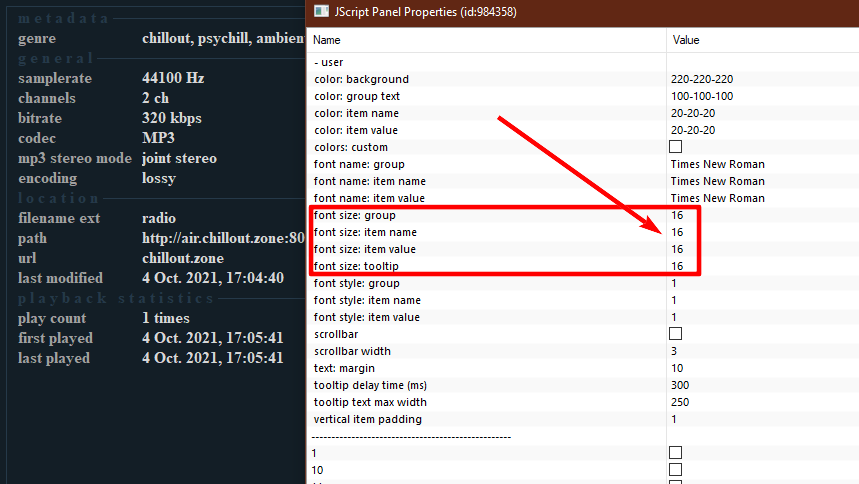Click the samplerate value 44100 Hz
859x484 pixels.
click(x=173, y=78)
